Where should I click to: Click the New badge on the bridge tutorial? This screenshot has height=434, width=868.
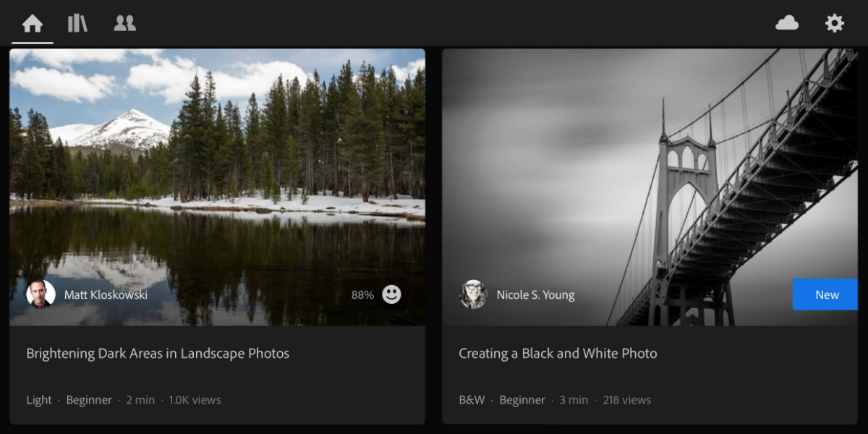tap(825, 294)
